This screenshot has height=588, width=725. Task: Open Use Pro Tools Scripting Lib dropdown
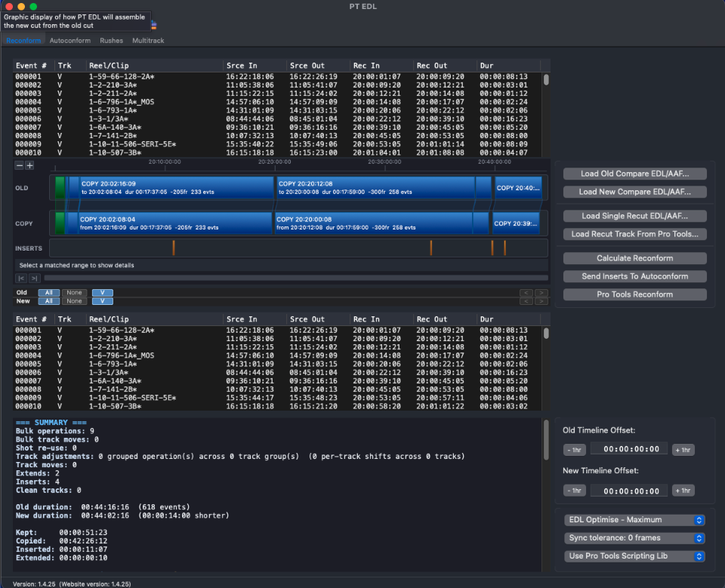coord(634,556)
